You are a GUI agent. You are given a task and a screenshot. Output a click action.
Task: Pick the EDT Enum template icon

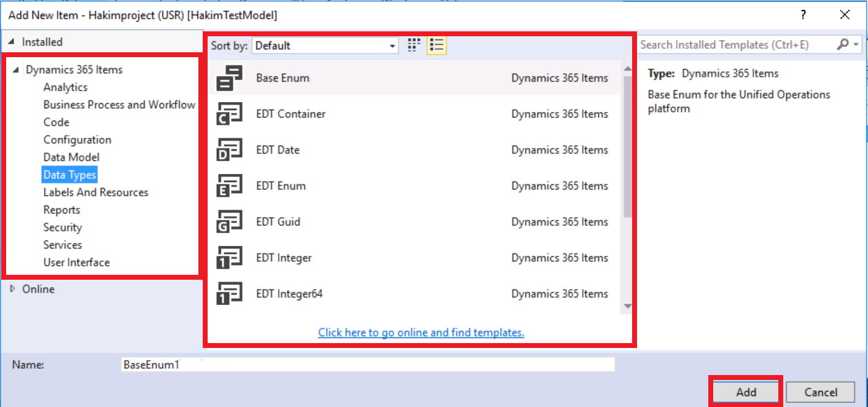(x=230, y=186)
